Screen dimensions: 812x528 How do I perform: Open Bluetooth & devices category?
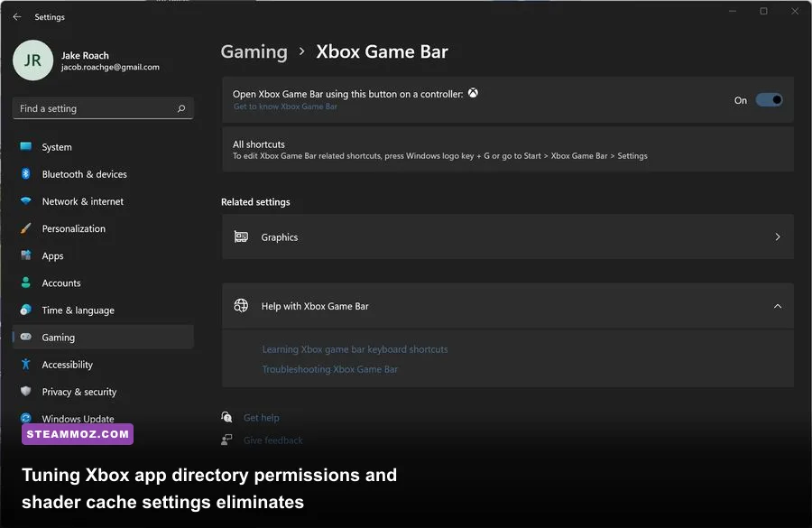tap(103, 174)
